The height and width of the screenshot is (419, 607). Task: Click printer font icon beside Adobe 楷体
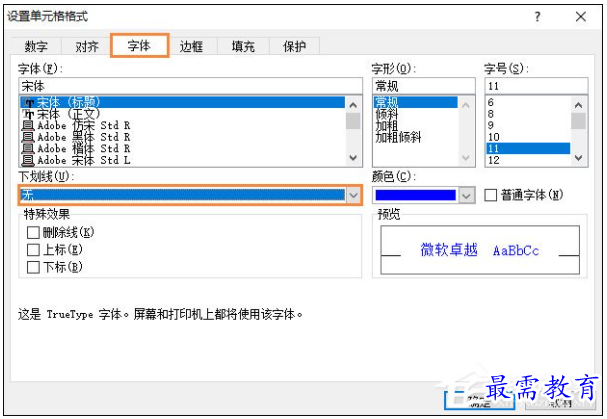pos(28,149)
